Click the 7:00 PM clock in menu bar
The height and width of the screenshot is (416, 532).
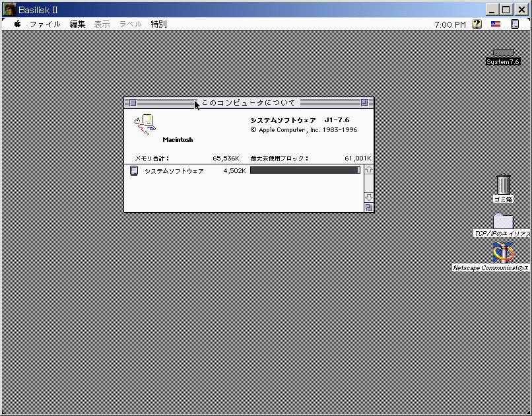[450, 24]
